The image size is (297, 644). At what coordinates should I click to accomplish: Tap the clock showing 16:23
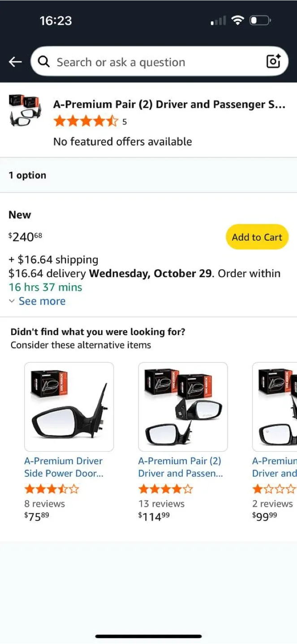click(56, 20)
